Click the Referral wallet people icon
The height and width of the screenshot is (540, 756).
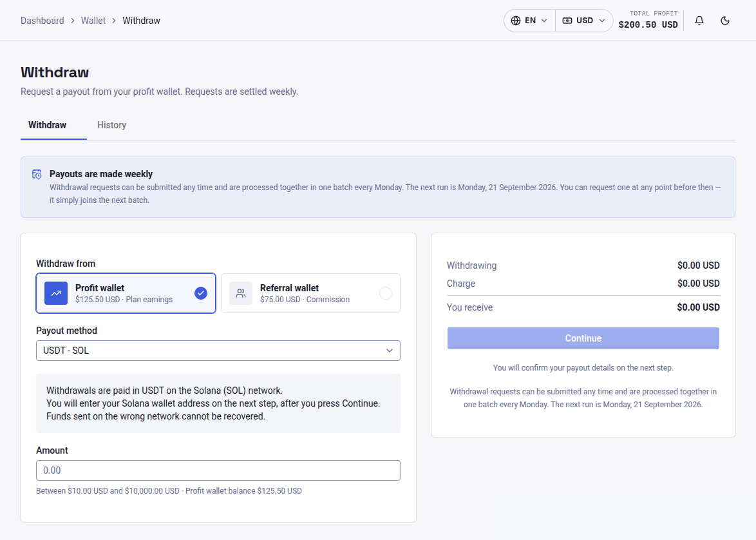tap(241, 293)
